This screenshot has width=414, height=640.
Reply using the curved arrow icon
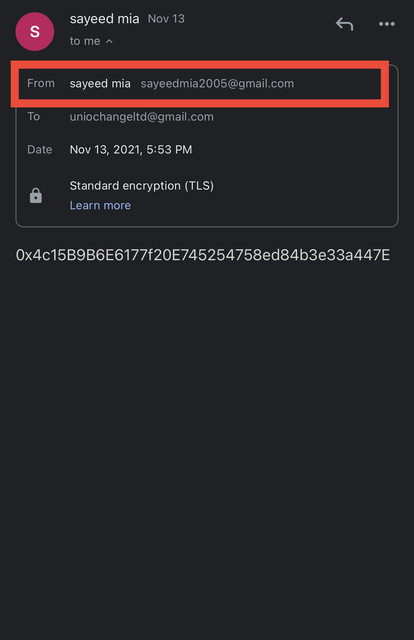pyautogui.click(x=344, y=24)
